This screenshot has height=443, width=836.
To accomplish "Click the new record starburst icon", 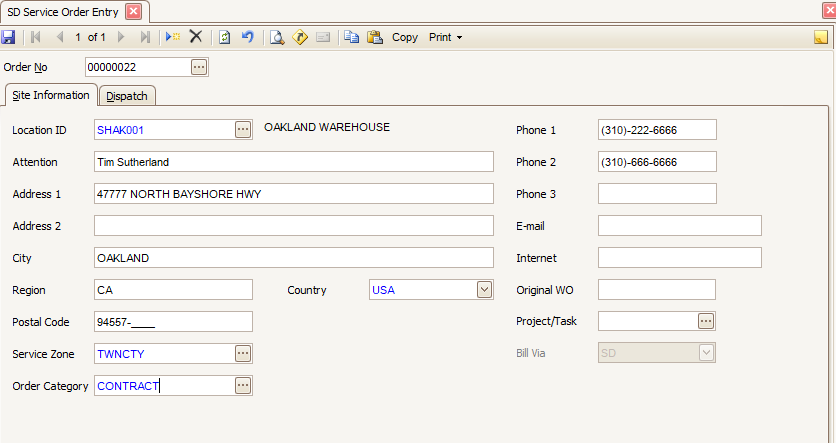I will click(x=173, y=37).
